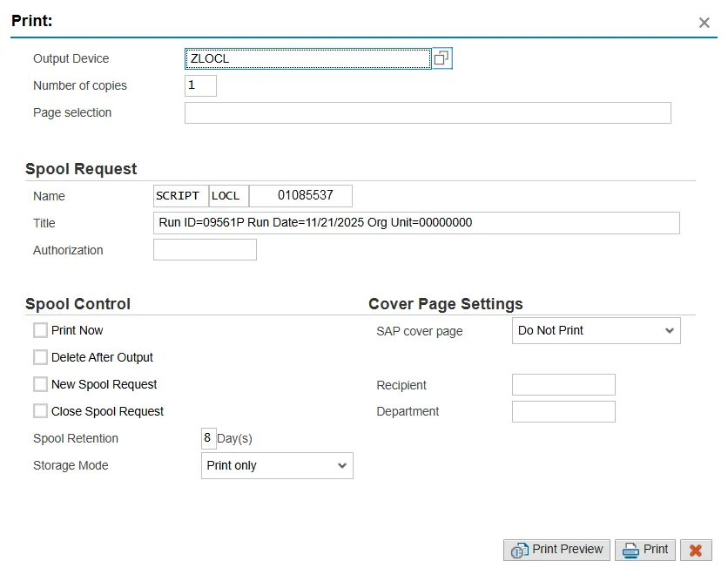Check Delete After Output option
Screen dimensions: 728x575
coord(40,357)
